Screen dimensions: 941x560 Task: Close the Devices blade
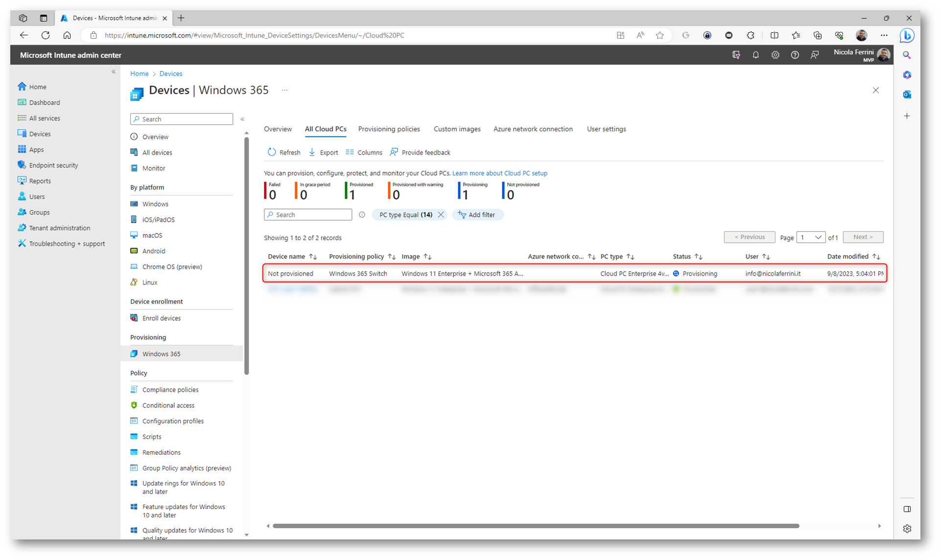pyautogui.click(x=875, y=90)
